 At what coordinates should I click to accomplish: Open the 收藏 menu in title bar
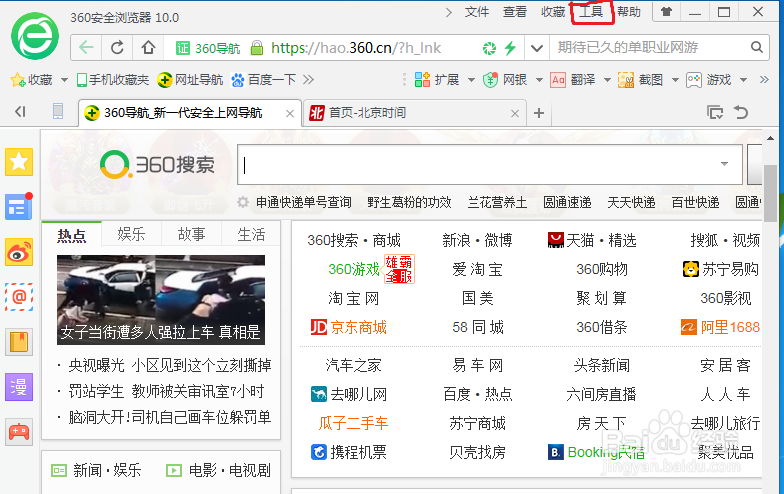coord(552,12)
